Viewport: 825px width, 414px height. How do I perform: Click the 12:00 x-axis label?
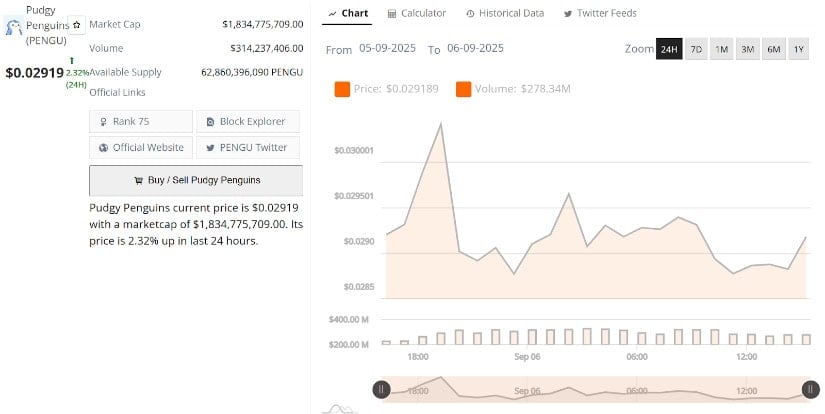pos(747,357)
